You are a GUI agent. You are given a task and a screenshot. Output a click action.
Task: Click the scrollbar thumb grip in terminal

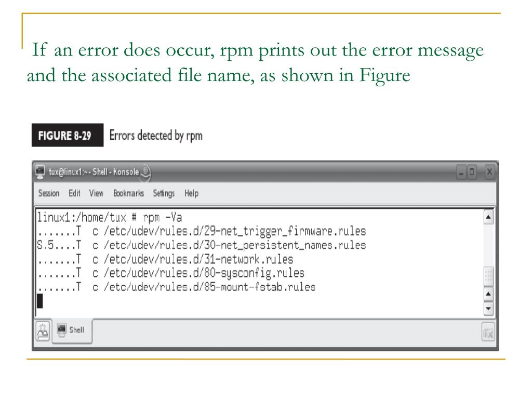point(488,276)
